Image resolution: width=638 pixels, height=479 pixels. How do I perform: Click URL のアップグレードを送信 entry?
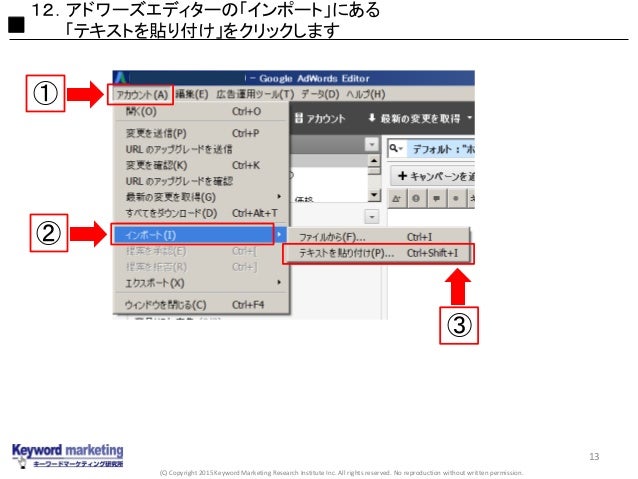(x=201, y=149)
